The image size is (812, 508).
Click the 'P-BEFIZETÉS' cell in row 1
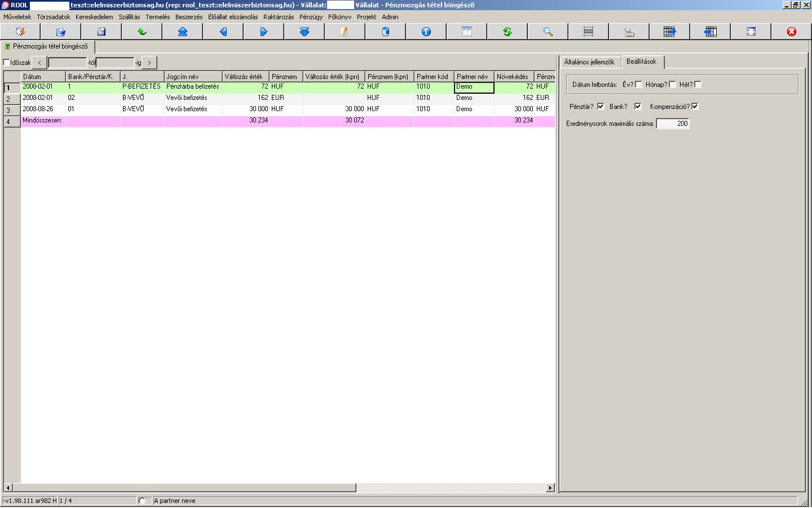(142, 87)
